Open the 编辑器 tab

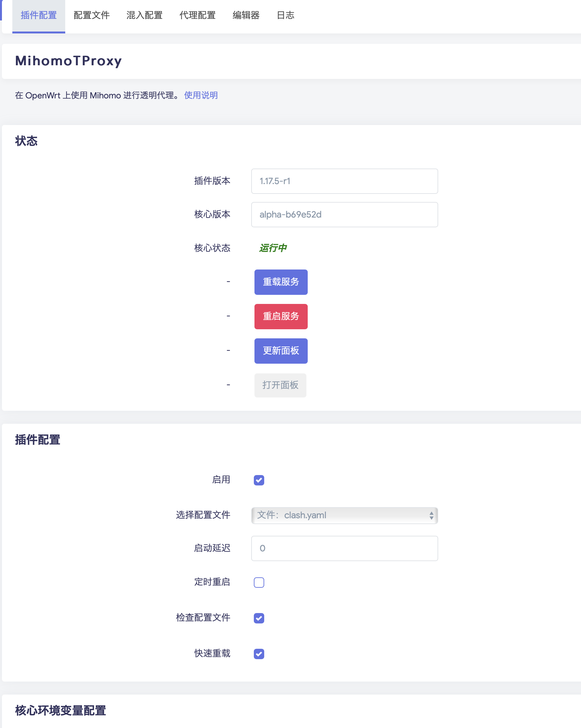[246, 16]
